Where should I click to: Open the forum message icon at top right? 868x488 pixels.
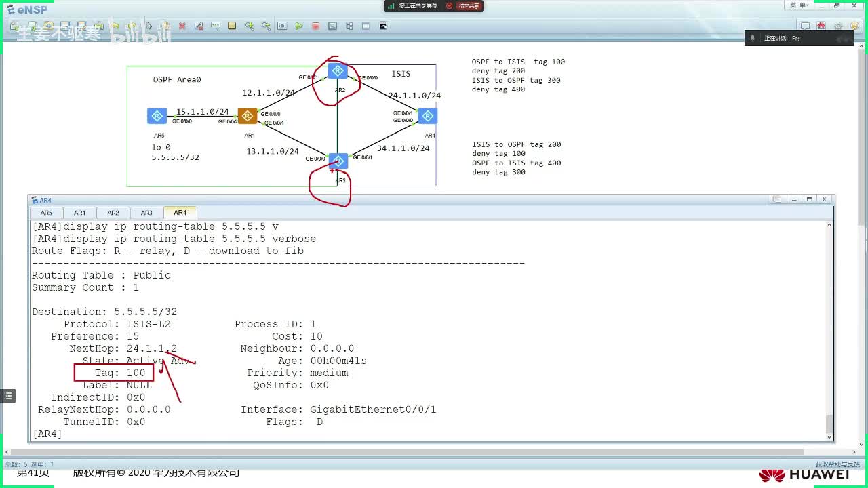pyautogui.click(x=805, y=26)
